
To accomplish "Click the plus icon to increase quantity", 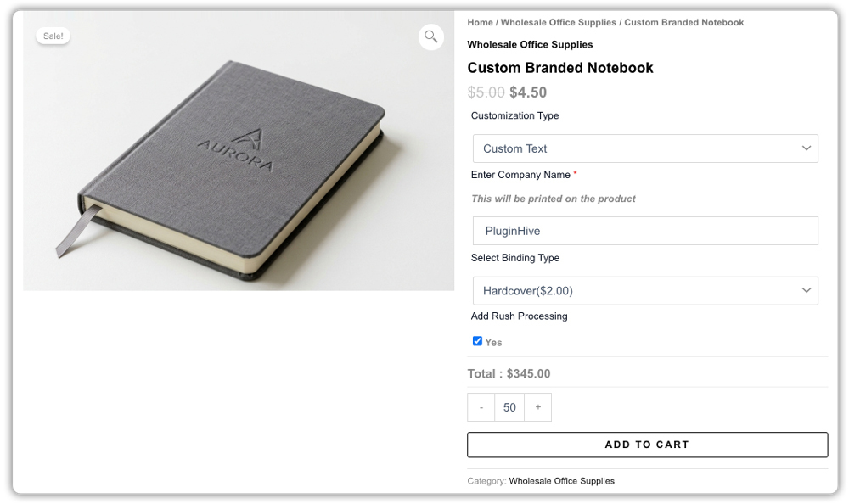I will click(x=537, y=407).
